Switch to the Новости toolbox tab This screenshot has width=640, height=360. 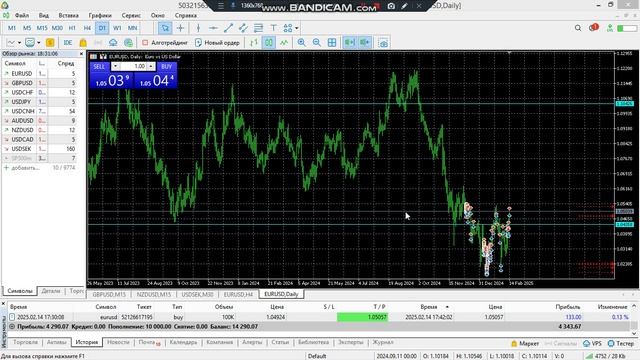pyautogui.click(x=118, y=342)
